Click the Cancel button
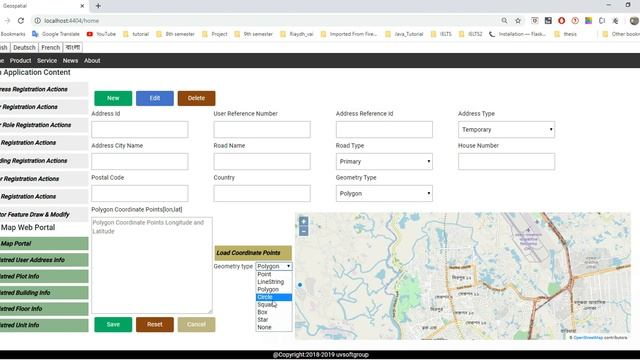640x360 pixels. tap(196, 324)
